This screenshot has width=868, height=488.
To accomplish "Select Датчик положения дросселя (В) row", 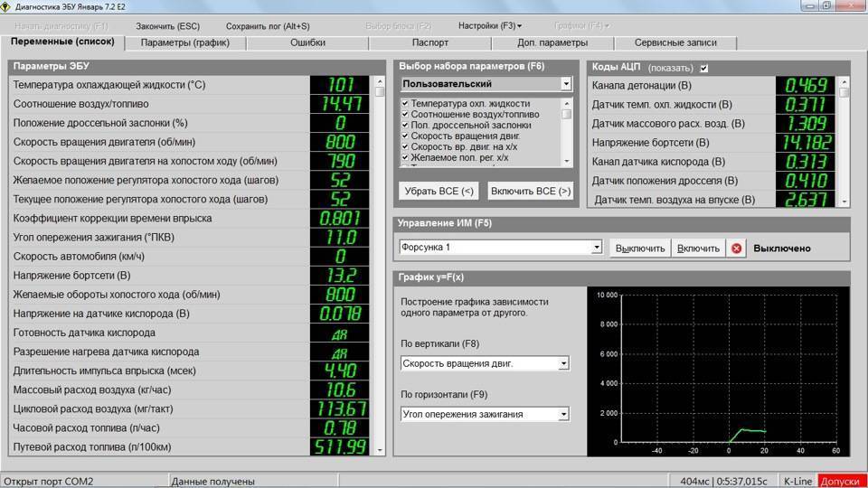I will click(712, 181).
